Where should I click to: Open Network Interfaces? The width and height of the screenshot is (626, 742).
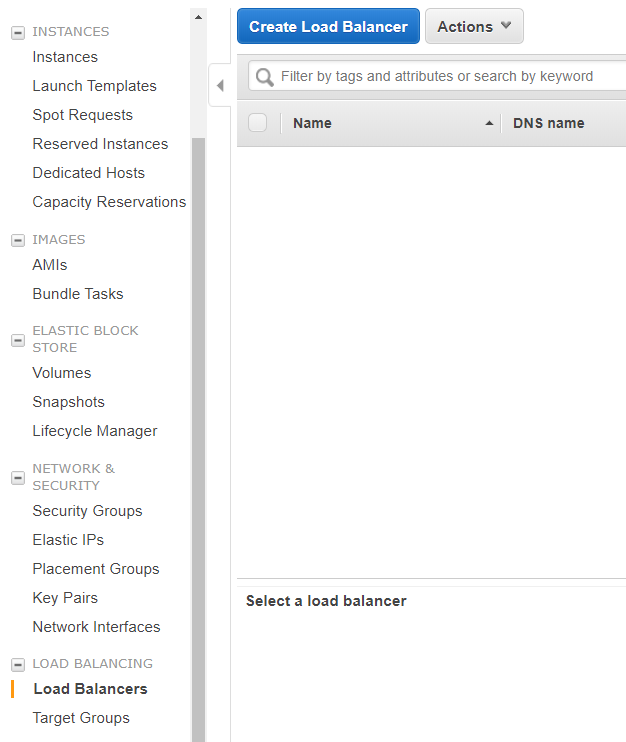coord(97,627)
